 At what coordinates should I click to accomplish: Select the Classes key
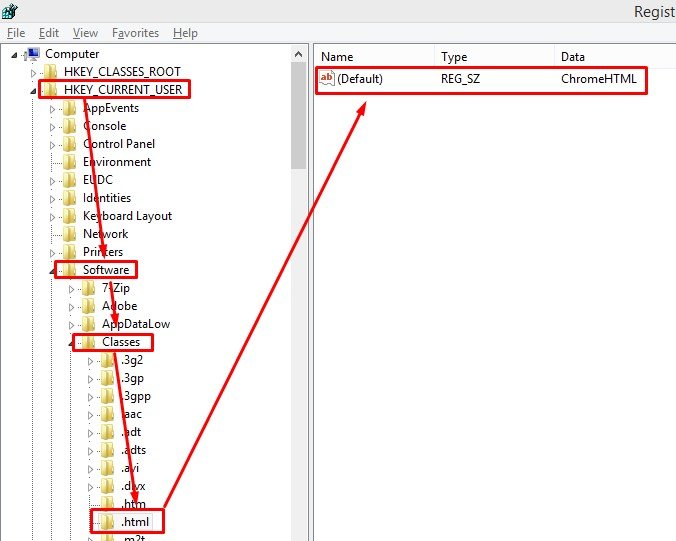(x=121, y=342)
